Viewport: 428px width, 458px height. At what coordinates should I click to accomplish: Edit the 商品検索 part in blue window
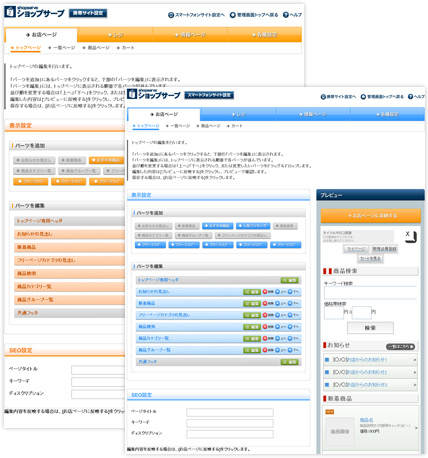(252, 327)
